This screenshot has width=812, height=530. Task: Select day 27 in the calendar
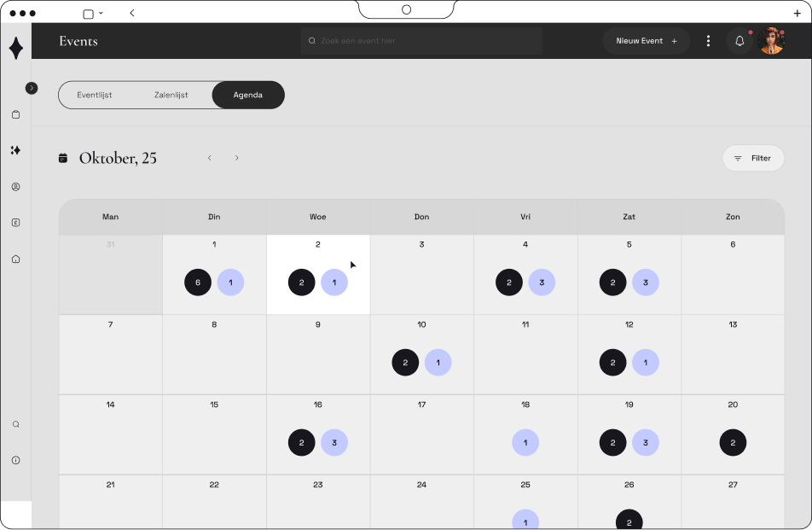(733, 502)
